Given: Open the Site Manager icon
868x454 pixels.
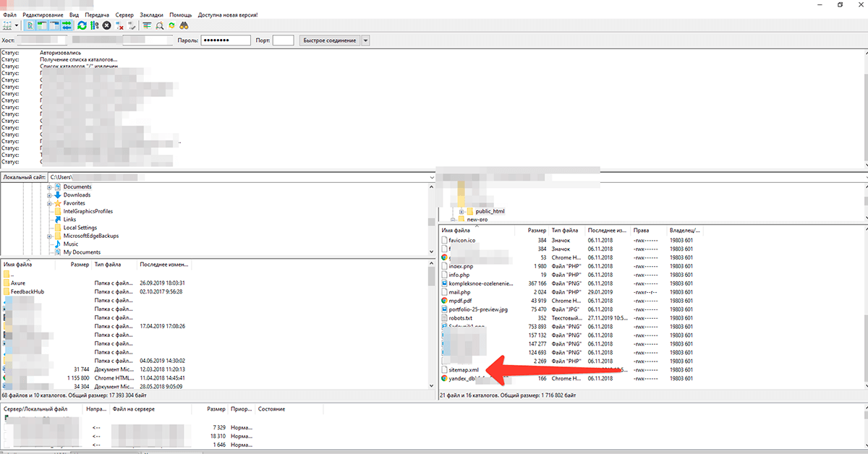Looking at the screenshot, I should pos(8,25).
